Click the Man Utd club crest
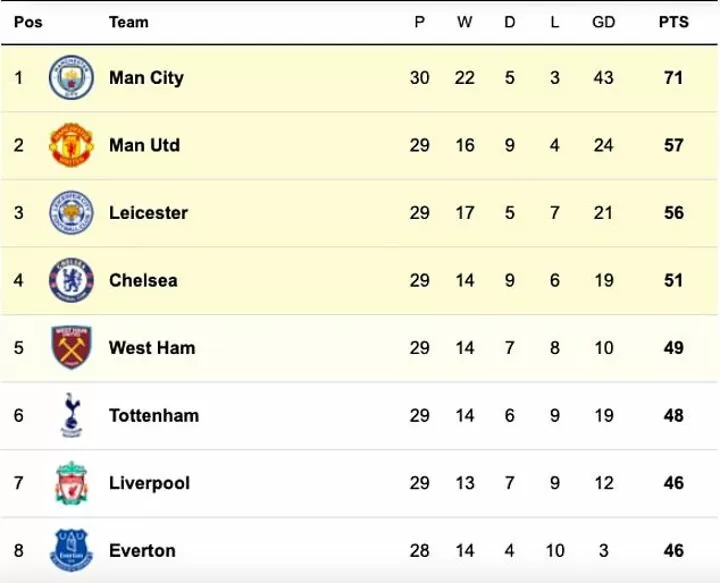 [x=71, y=145]
